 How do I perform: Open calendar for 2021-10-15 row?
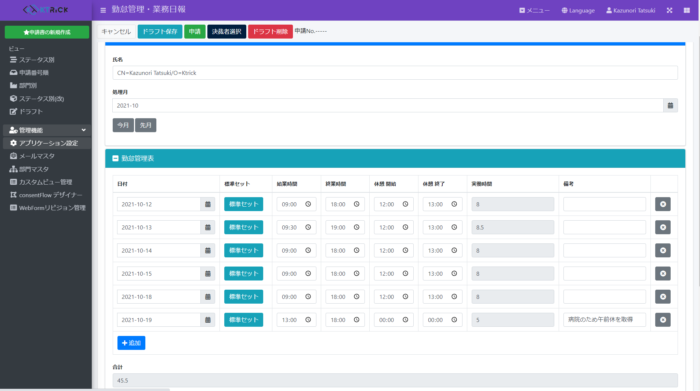click(x=208, y=274)
